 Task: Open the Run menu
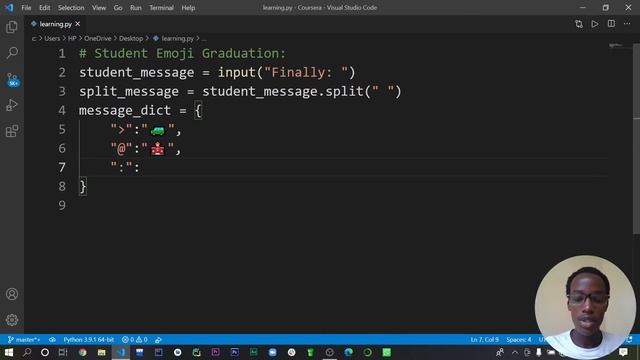click(x=136, y=8)
